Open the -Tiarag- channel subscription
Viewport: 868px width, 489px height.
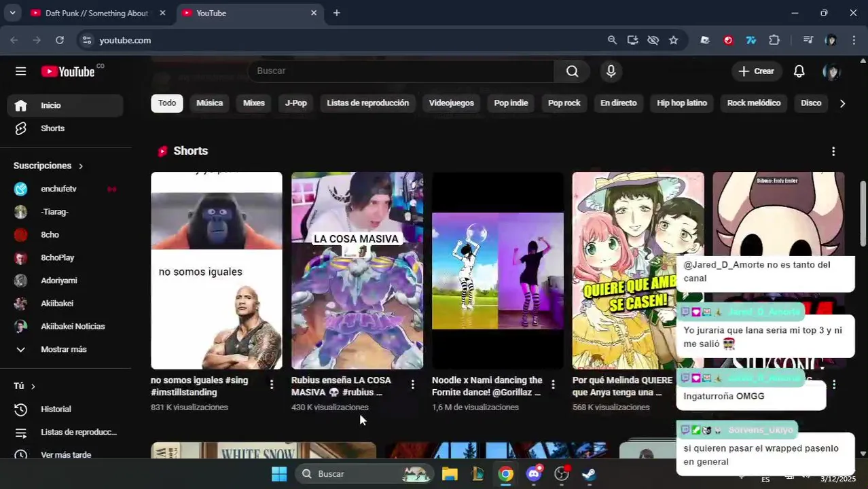click(x=65, y=212)
